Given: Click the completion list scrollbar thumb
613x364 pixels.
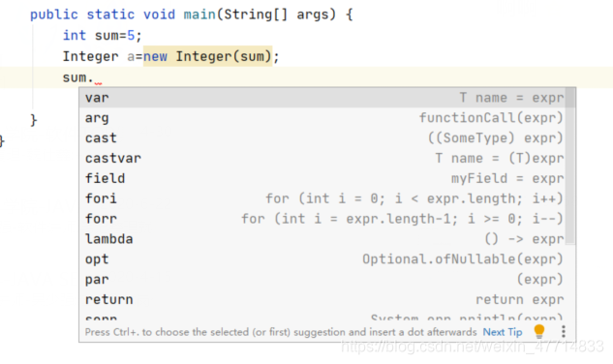Looking at the screenshot, I should point(570,167).
